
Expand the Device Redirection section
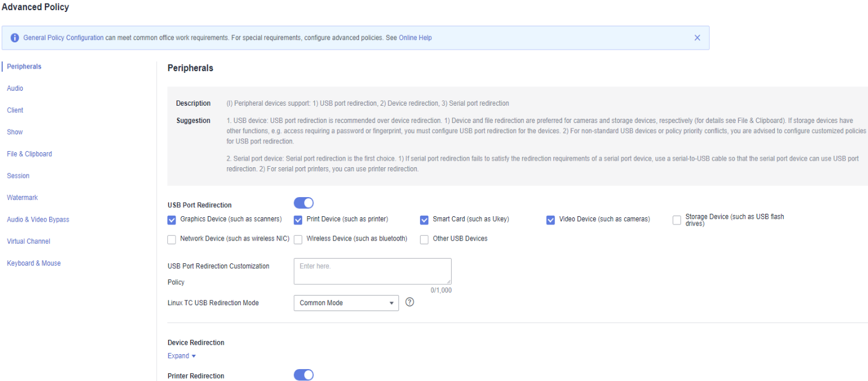tap(182, 356)
